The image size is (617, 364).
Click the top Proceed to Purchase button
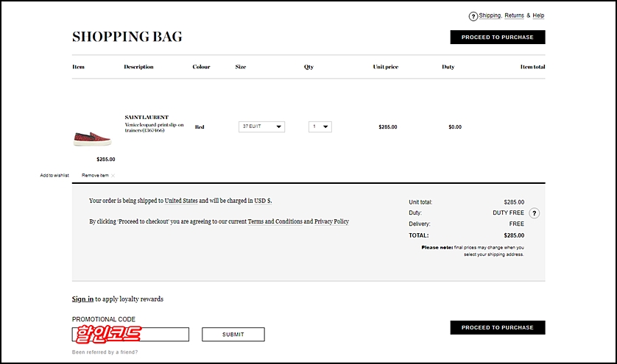[x=498, y=37]
